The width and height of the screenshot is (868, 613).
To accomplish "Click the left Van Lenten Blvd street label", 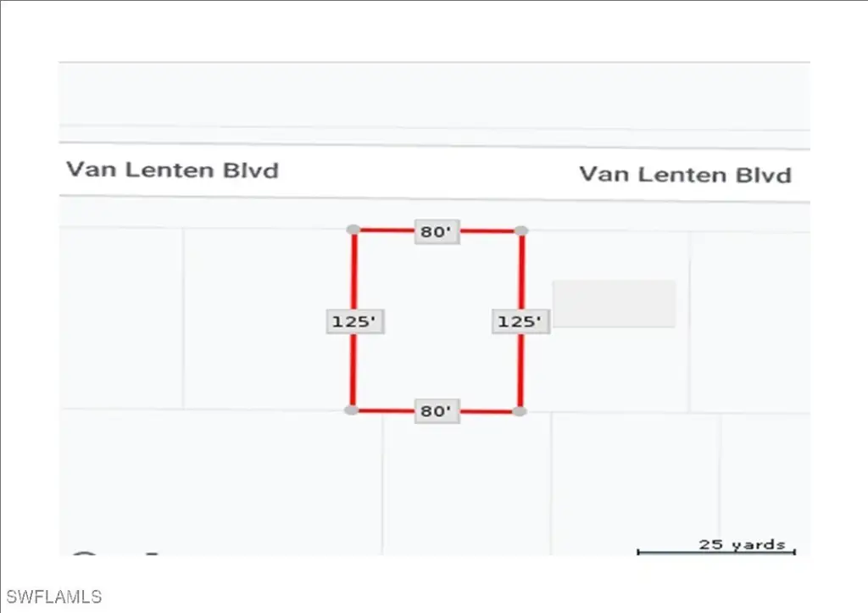I will click(x=173, y=170).
